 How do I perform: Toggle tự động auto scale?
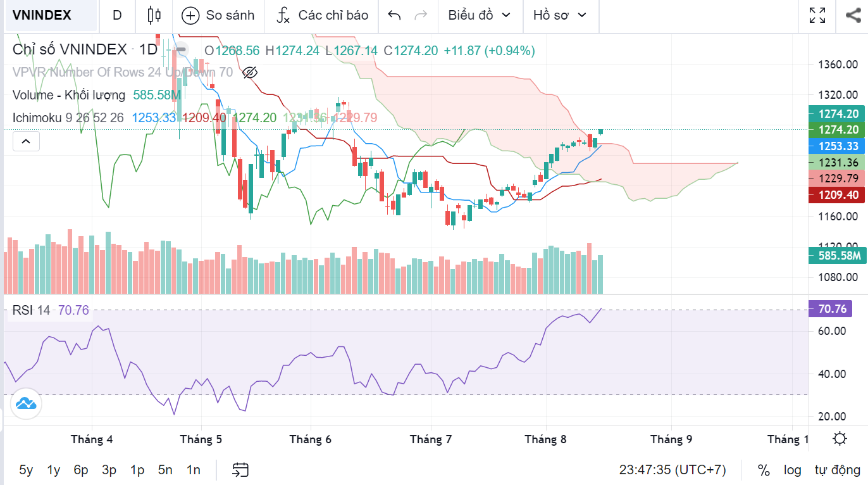pos(838,470)
